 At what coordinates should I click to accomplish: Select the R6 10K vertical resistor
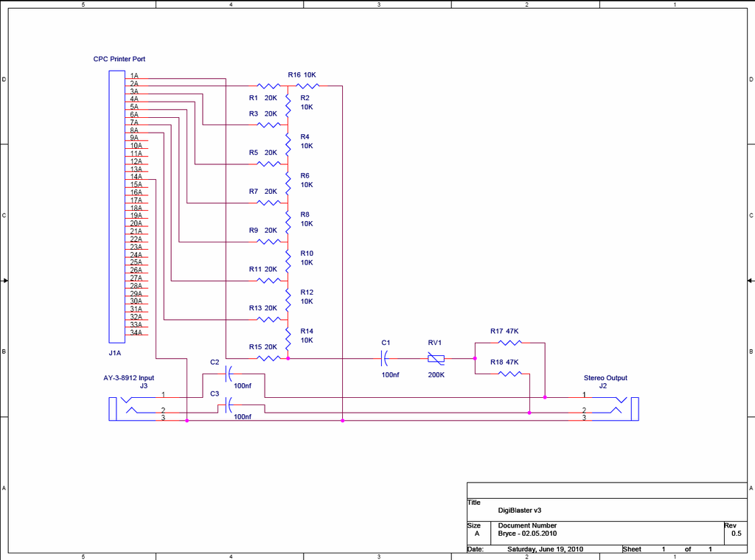point(288,183)
